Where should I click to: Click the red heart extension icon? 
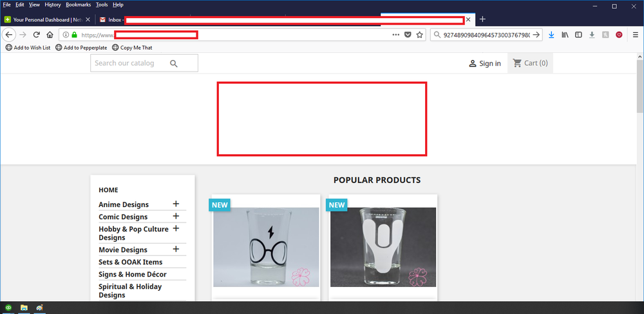tap(619, 35)
